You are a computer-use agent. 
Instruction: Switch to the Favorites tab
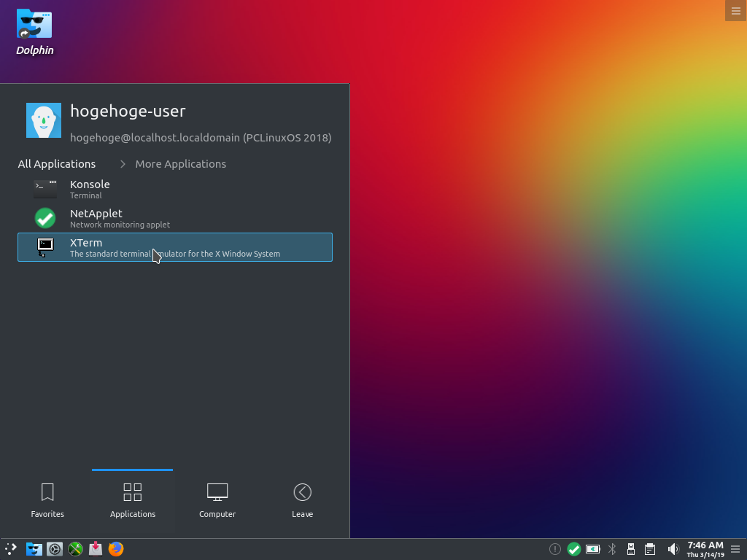[47, 502]
